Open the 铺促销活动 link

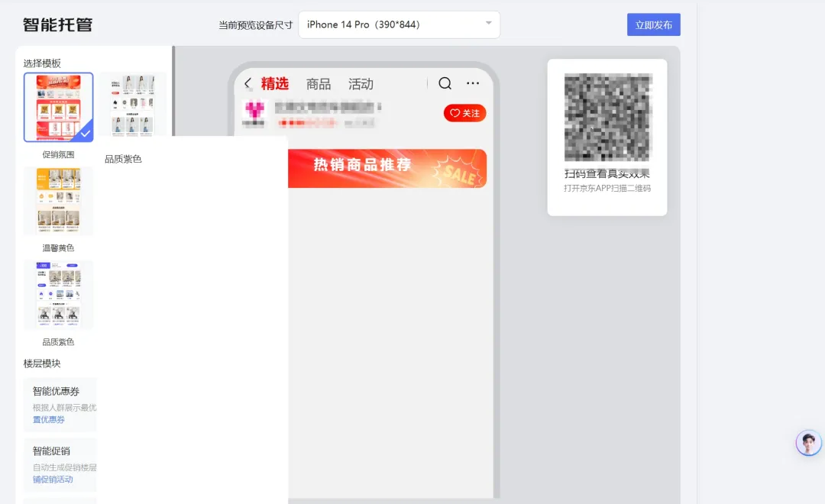pos(53,480)
